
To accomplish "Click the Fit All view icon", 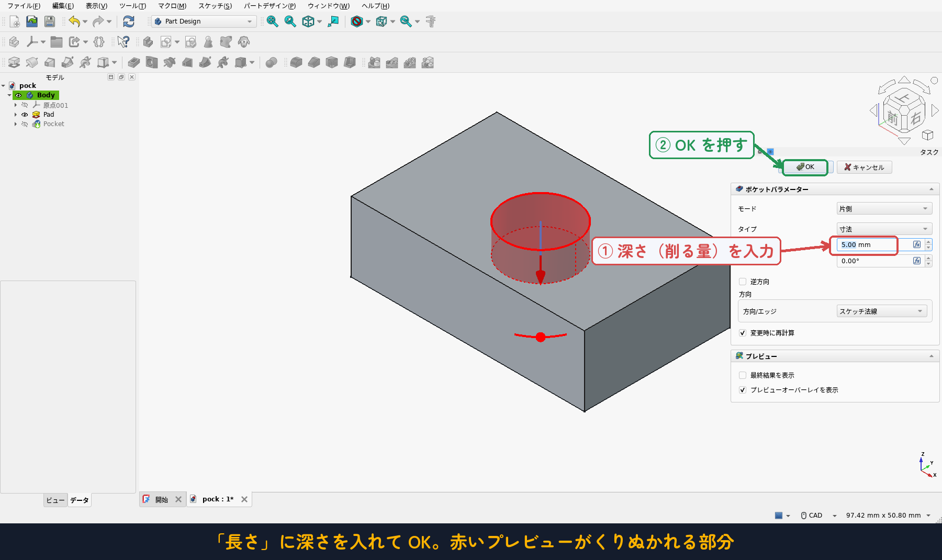I will 273,21.
